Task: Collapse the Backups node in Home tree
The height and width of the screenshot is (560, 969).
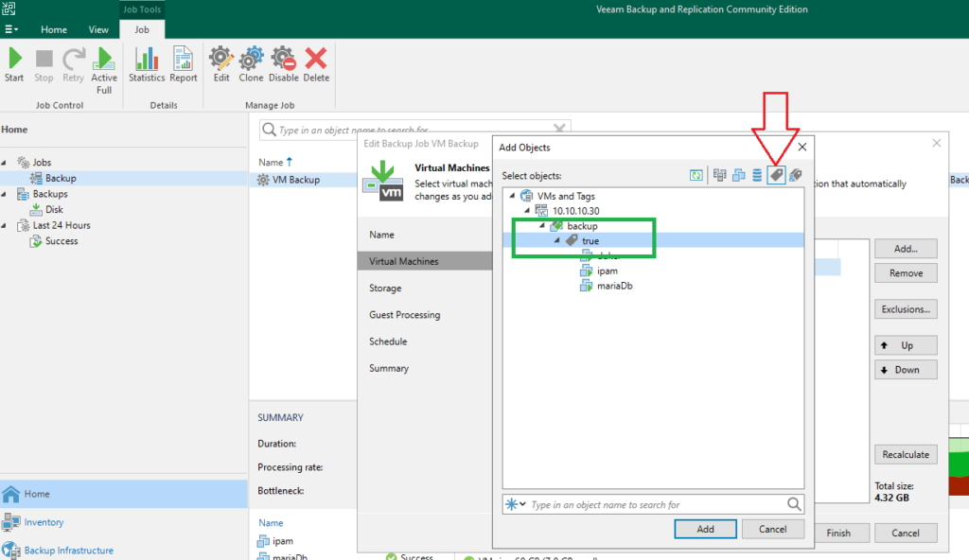Action: click(5, 194)
